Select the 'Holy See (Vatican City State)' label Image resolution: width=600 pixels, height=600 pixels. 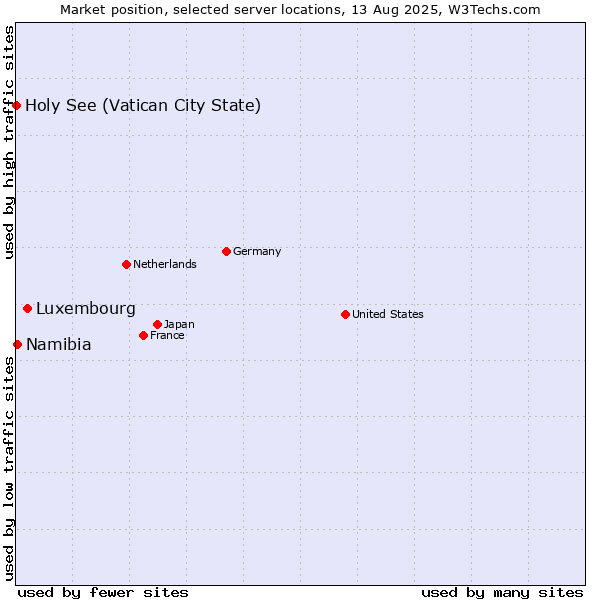(143, 106)
